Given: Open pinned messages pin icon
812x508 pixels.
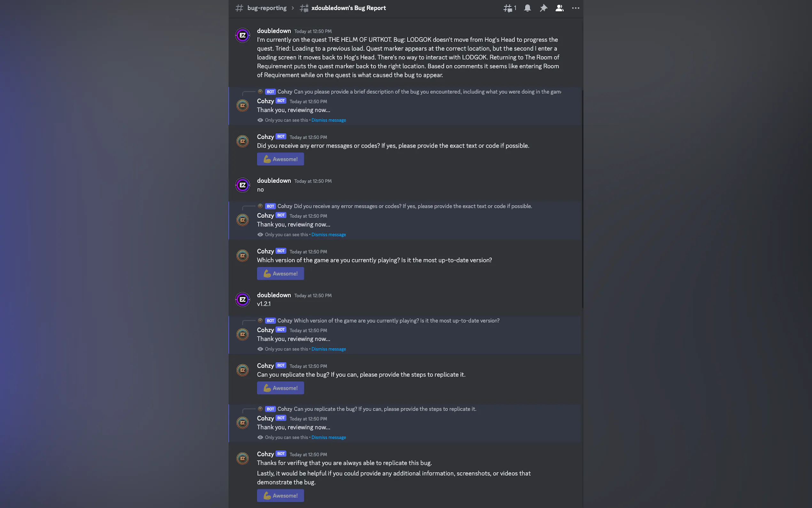Looking at the screenshot, I should click(x=543, y=8).
